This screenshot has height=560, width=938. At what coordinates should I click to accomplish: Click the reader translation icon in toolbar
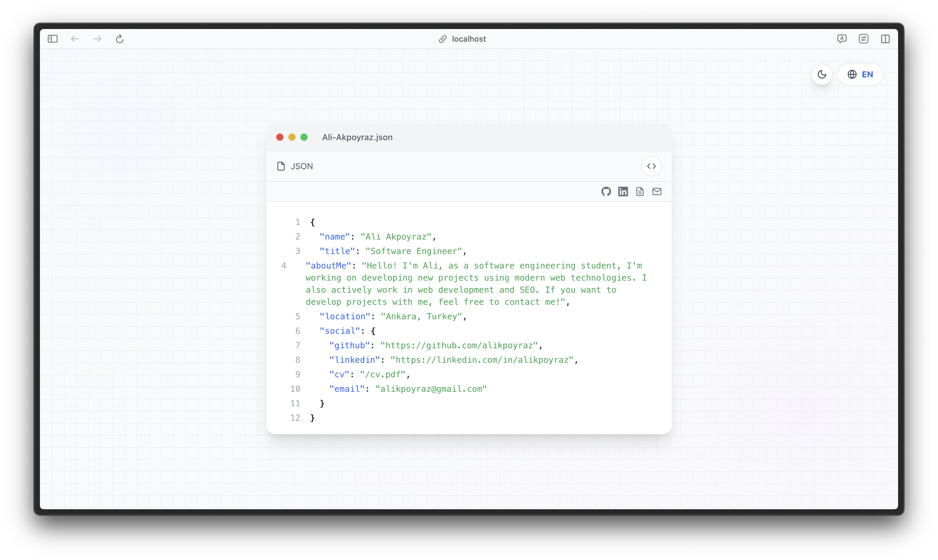point(842,38)
